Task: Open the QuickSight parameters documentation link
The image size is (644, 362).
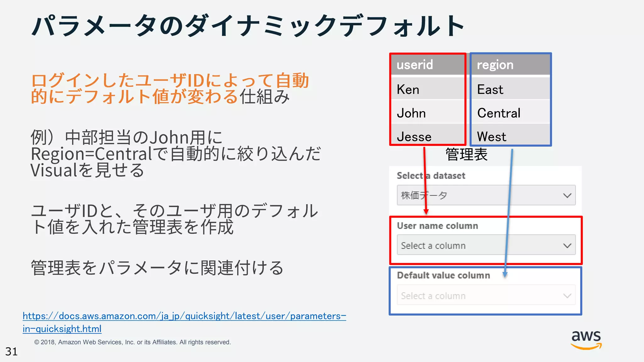Action: tap(184, 322)
